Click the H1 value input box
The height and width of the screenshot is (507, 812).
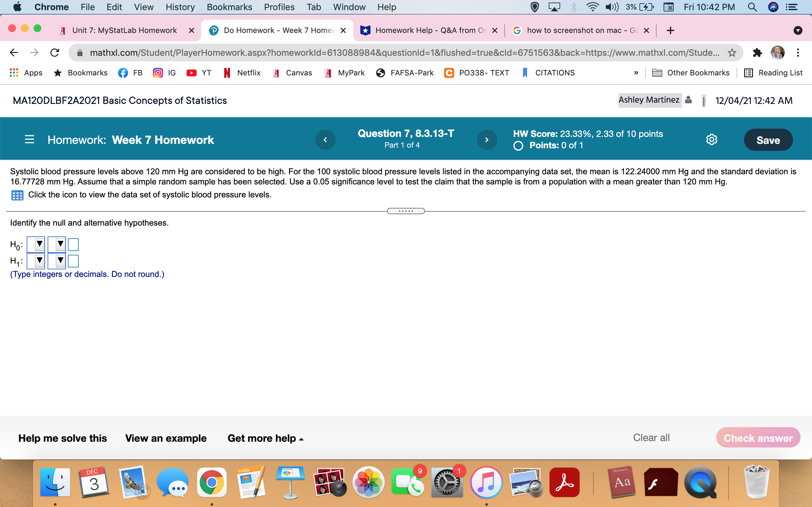pyautogui.click(x=74, y=260)
